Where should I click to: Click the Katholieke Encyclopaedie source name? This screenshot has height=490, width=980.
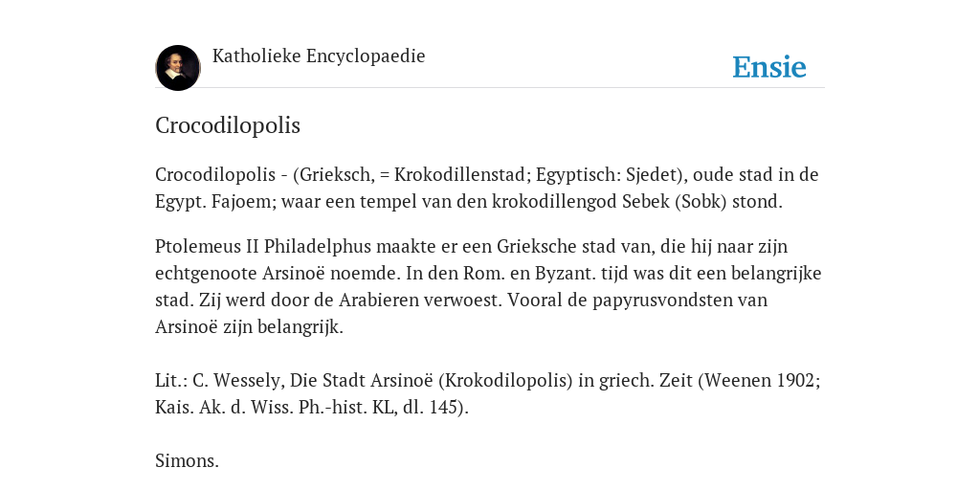pos(319,56)
